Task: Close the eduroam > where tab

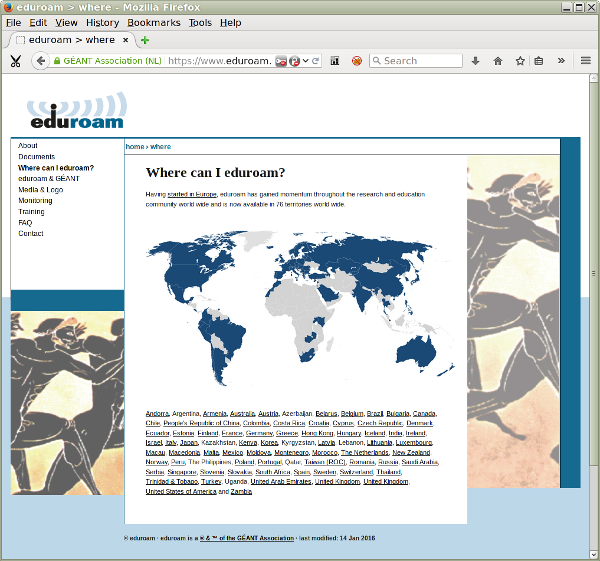Action: click(125, 40)
